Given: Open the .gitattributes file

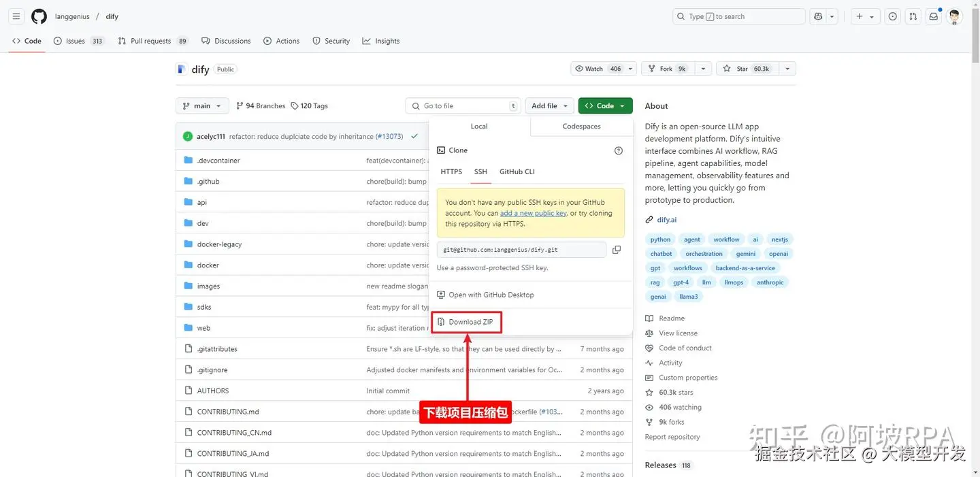Looking at the screenshot, I should click(217, 349).
